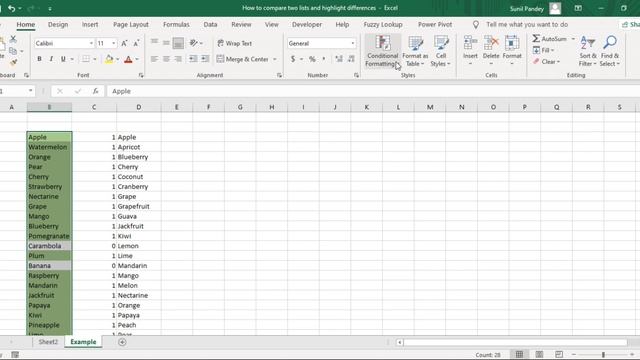Viewport: 640px width, 360px height.
Task: Open the Insert ribbon tab
Action: pos(90,24)
